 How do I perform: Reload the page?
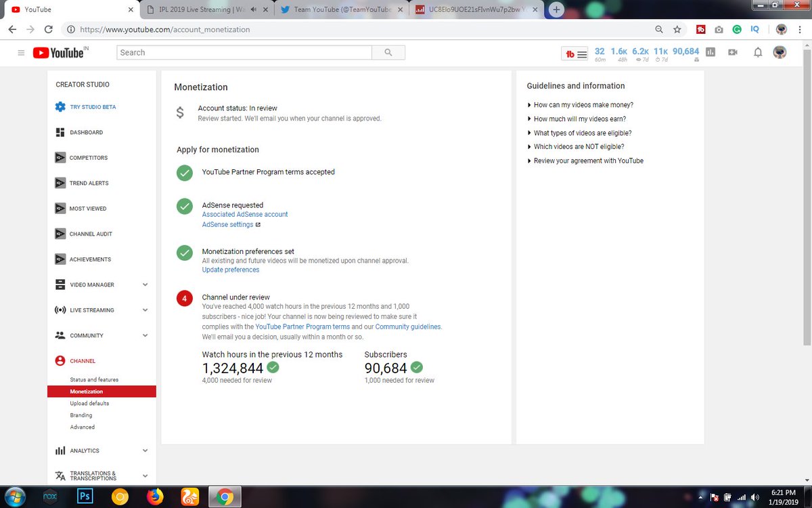(48, 30)
